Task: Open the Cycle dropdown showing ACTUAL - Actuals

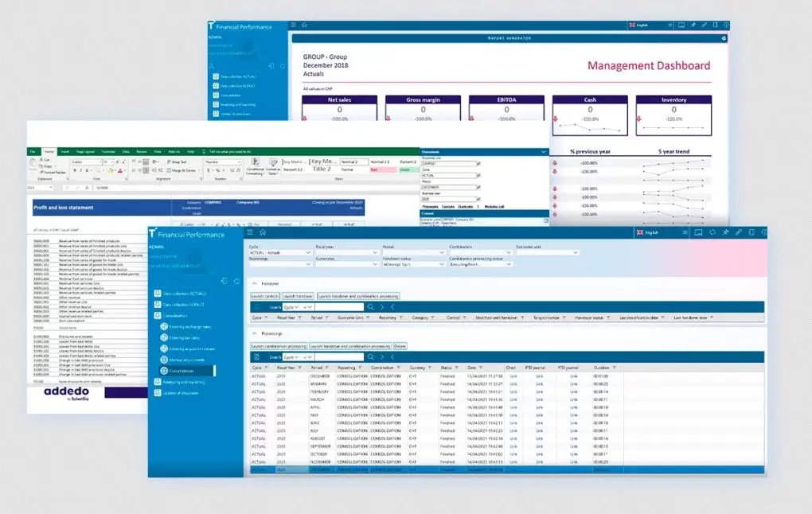Action: click(x=279, y=253)
